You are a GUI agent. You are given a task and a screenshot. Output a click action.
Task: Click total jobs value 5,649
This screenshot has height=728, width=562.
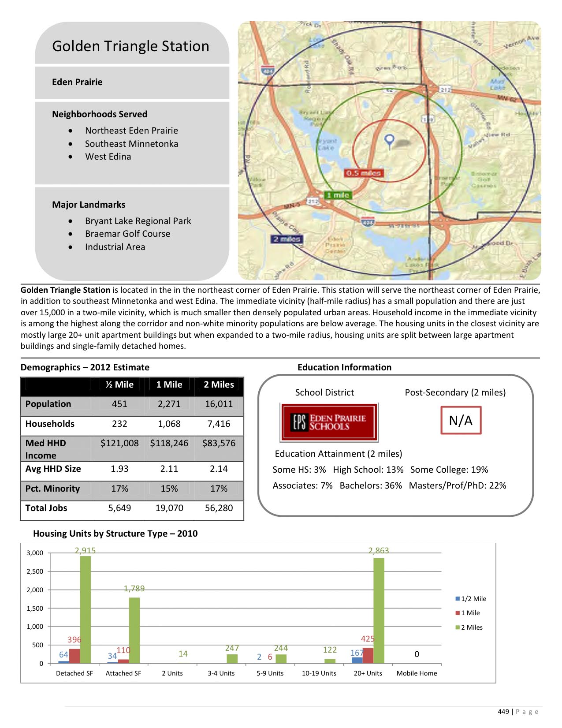[119, 508]
